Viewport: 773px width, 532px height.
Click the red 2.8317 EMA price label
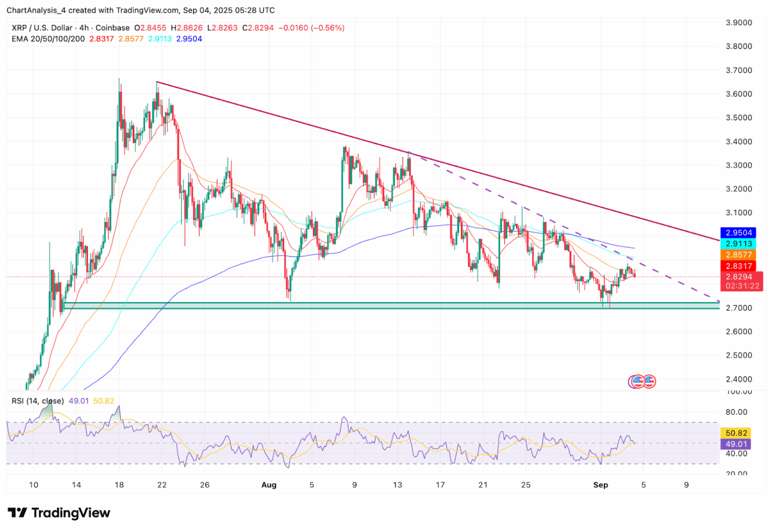[738, 266]
